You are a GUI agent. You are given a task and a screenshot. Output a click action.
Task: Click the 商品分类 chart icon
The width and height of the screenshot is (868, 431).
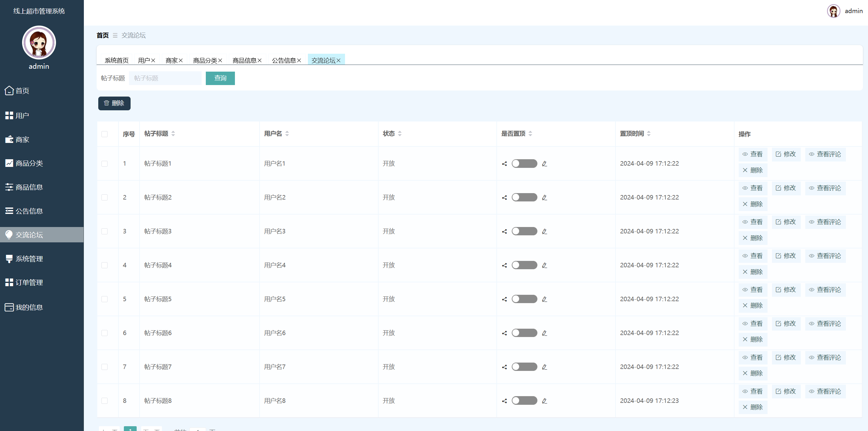pyautogui.click(x=9, y=163)
